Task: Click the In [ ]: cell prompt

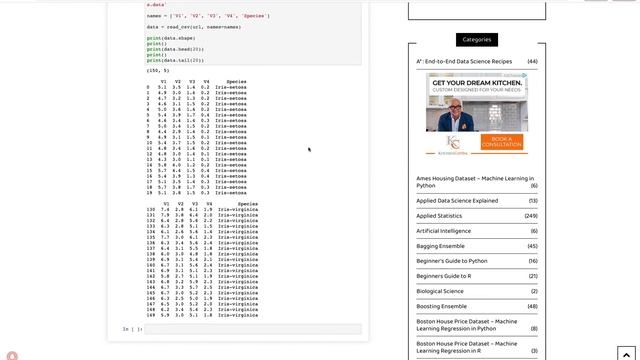Action: point(132,329)
